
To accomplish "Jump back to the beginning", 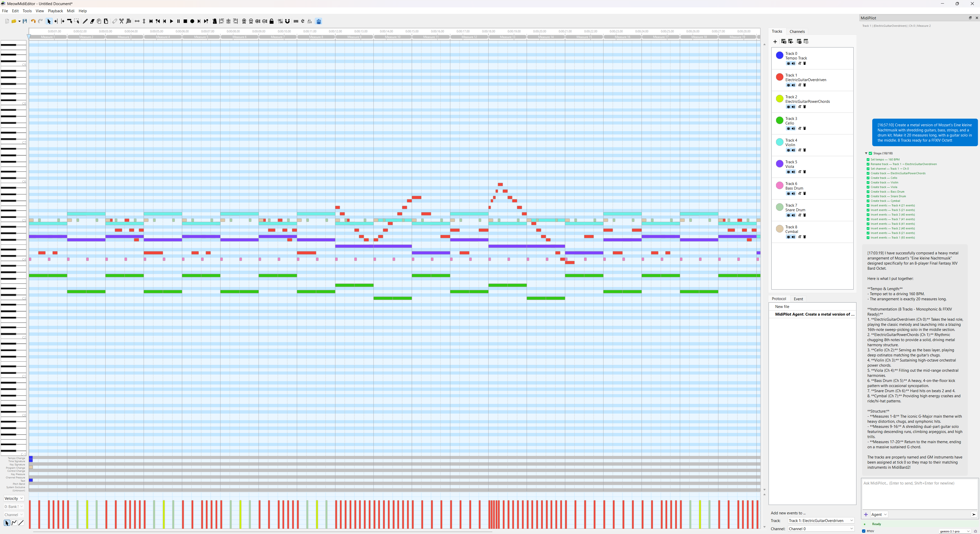I will 151,21.
